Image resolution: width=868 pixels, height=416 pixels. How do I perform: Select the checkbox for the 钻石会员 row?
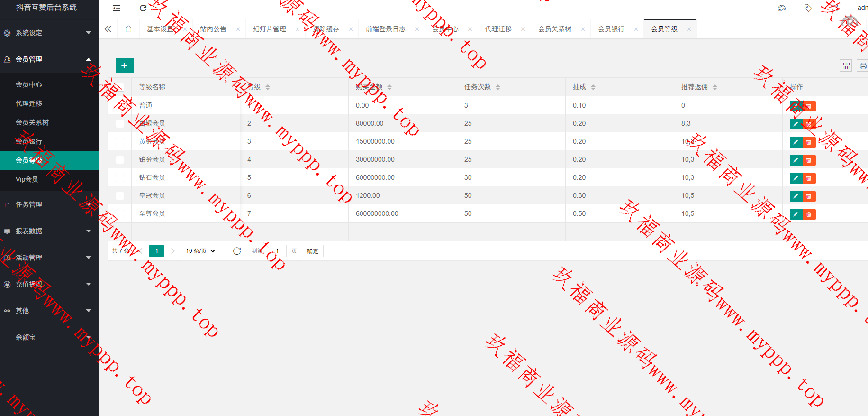click(120, 178)
